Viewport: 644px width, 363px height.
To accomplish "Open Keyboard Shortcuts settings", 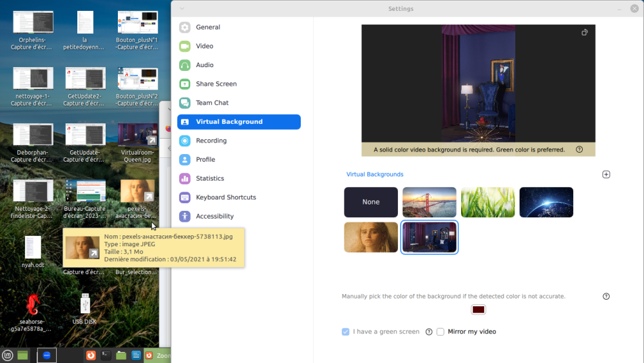I will pyautogui.click(x=225, y=197).
